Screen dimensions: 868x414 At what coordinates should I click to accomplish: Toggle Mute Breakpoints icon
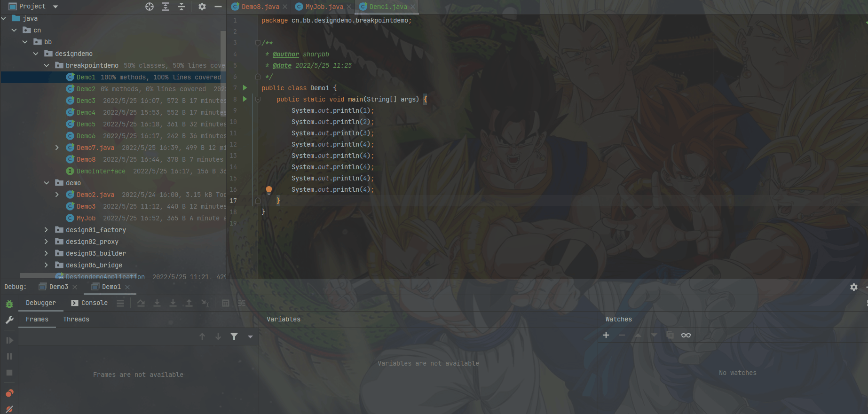(9, 409)
